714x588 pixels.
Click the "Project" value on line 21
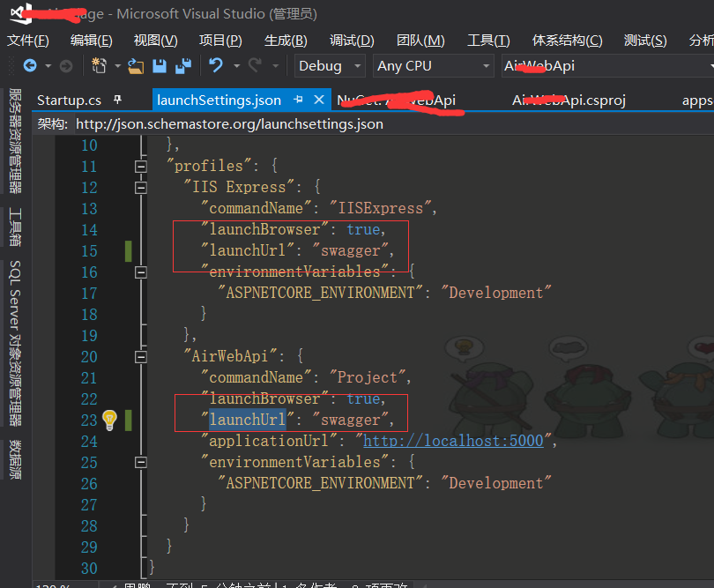pyautogui.click(x=368, y=377)
